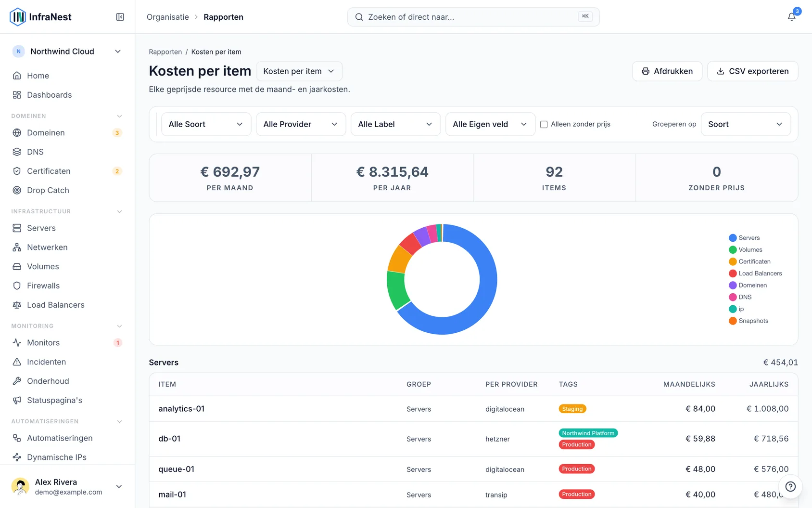Click the InfraNest logo

[41, 17]
